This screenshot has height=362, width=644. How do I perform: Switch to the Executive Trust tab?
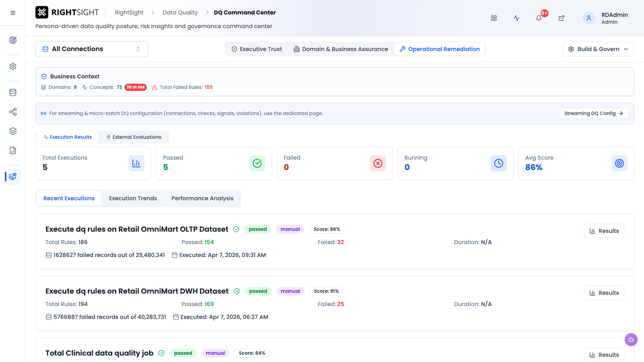click(257, 49)
